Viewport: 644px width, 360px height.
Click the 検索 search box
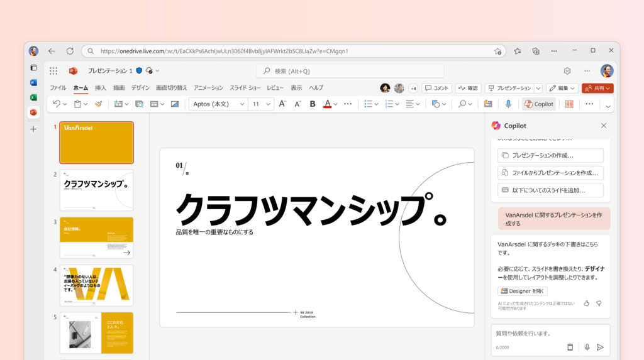(350, 71)
